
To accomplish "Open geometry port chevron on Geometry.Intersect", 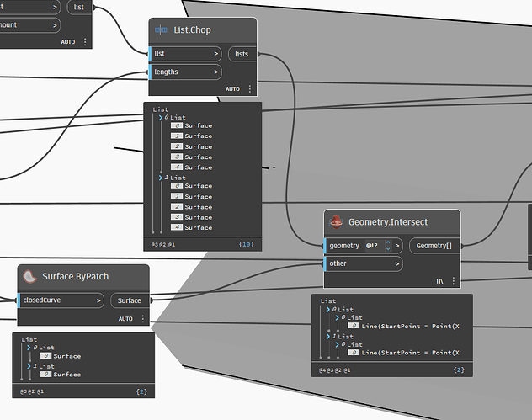I will [397, 246].
